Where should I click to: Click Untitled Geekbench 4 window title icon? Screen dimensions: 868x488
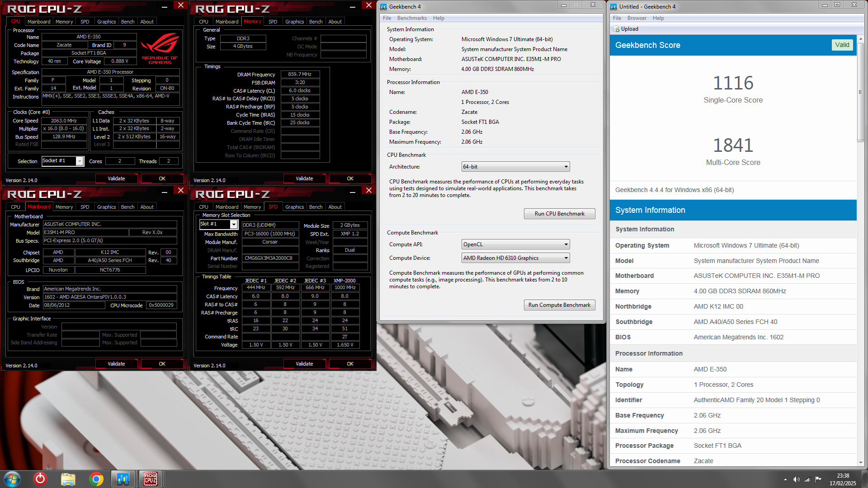click(x=613, y=6)
